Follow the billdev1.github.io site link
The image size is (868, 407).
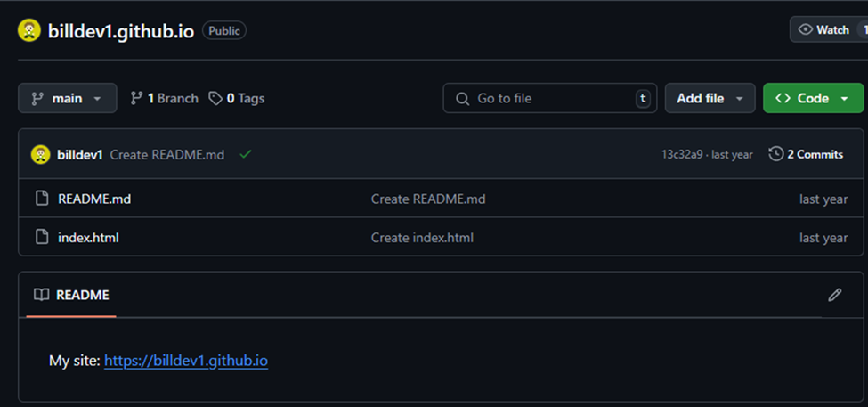click(x=186, y=361)
